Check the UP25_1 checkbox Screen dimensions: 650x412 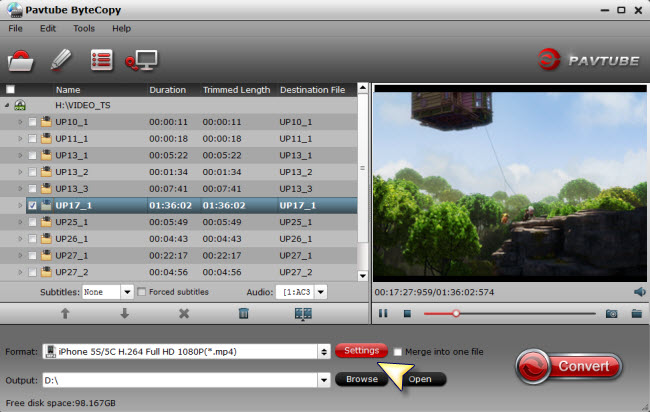tap(32, 222)
